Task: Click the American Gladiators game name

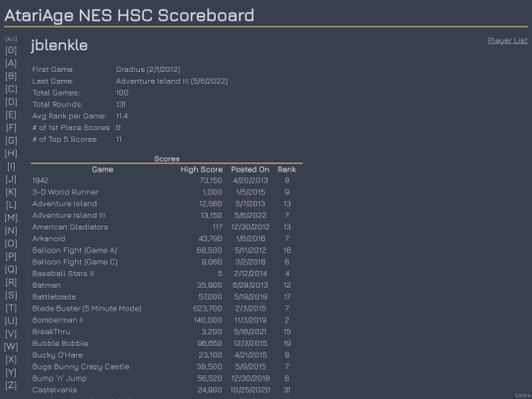Action: click(x=70, y=227)
